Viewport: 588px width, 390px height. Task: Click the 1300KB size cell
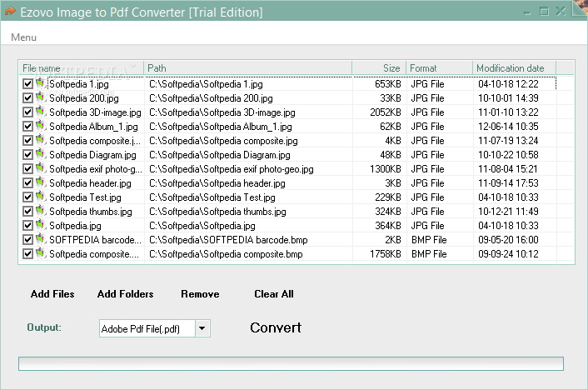click(385, 169)
